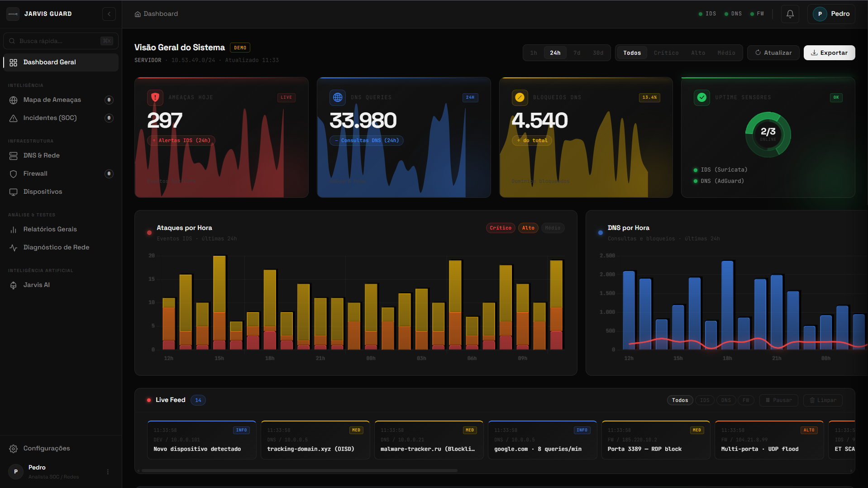Collapse the sidebar with the chevron arrow
The width and height of the screenshot is (868, 488).
pyautogui.click(x=109, y=14)
